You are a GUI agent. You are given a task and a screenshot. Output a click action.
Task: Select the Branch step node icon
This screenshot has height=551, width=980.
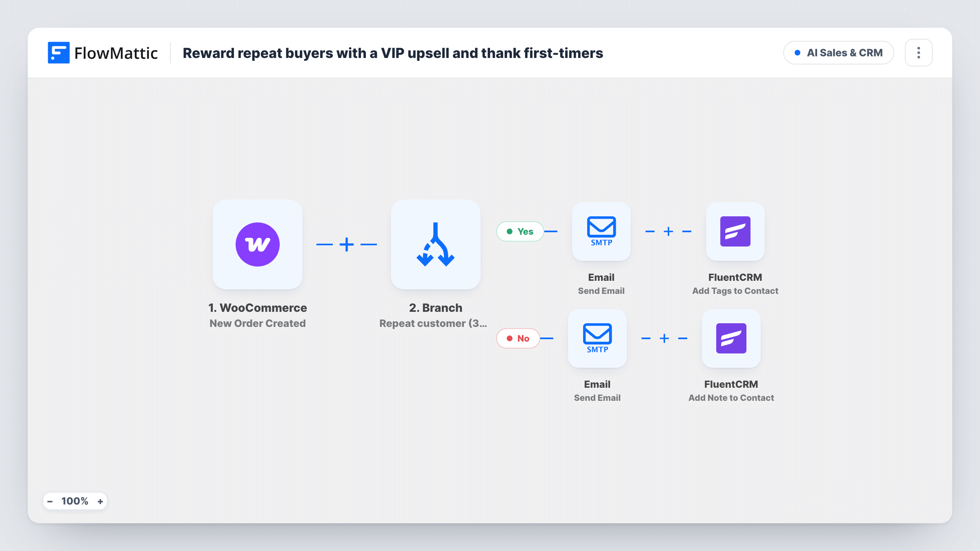point(436,244)
